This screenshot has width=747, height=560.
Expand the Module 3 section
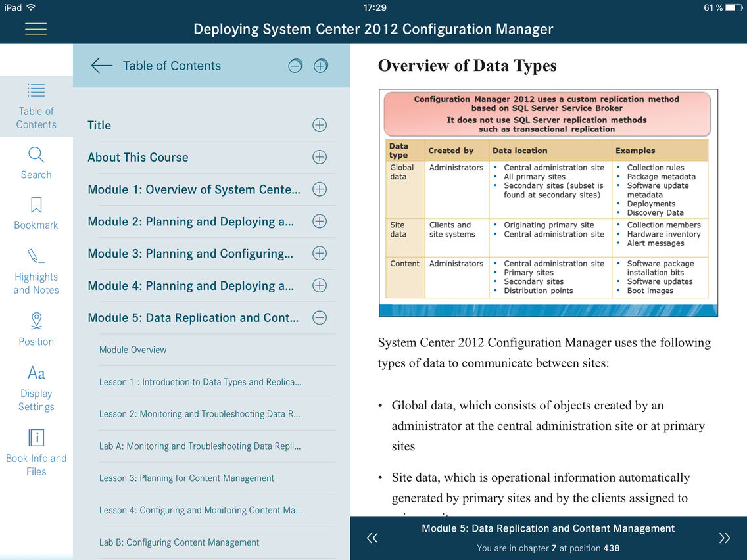click(x=320, y=253)
